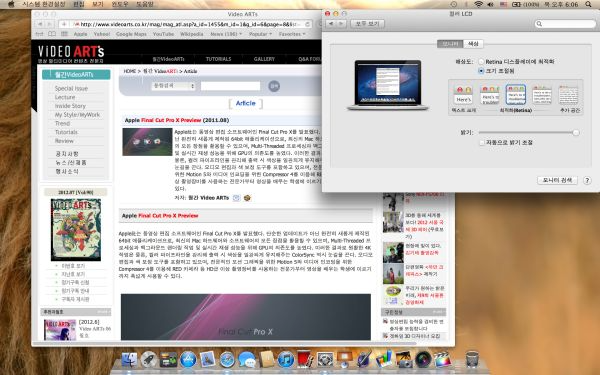Open the System Preferences app menu

click(x=44, y=4)
